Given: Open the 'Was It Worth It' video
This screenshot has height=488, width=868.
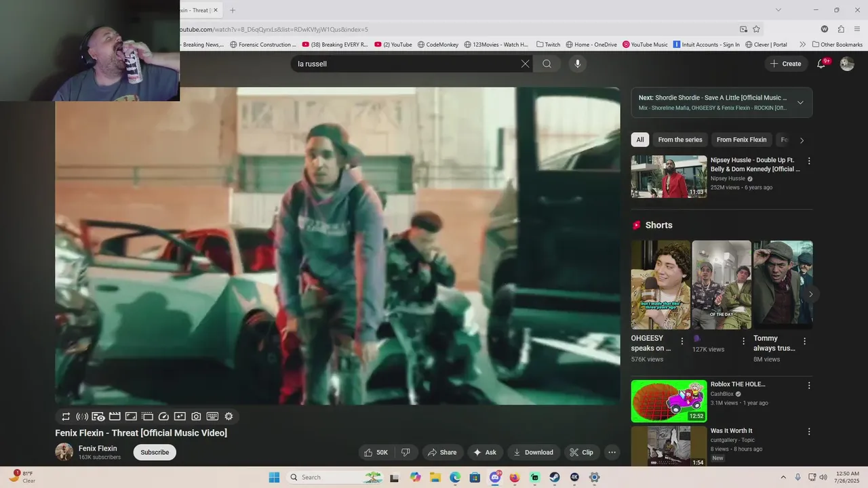Looking at the screenshot, I should [669, 447].
